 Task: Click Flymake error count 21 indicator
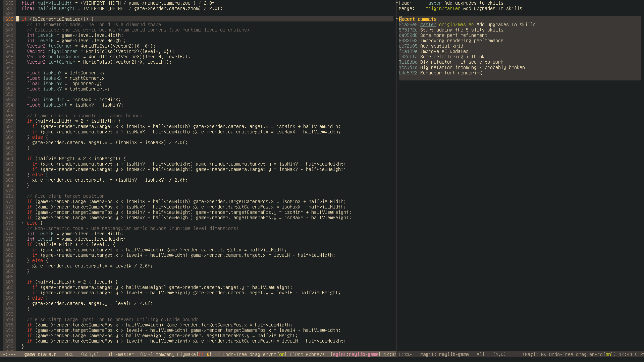[x=201, y=354]
